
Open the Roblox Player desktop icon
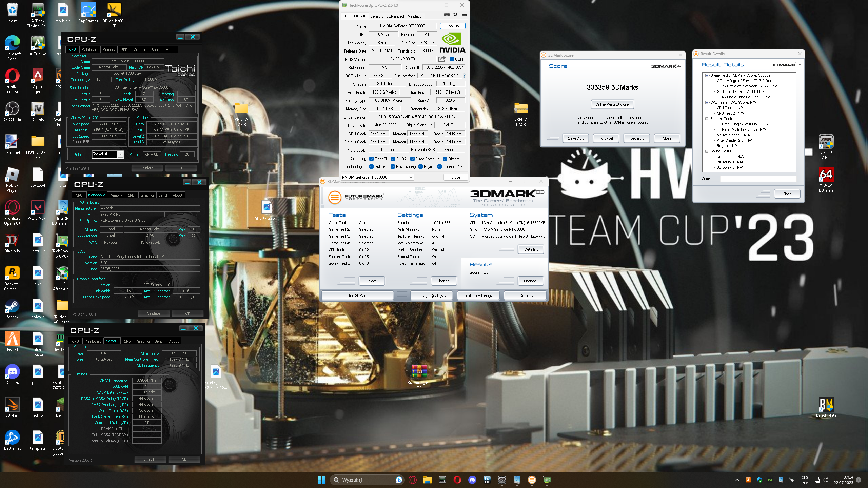[x=13, y=180]
